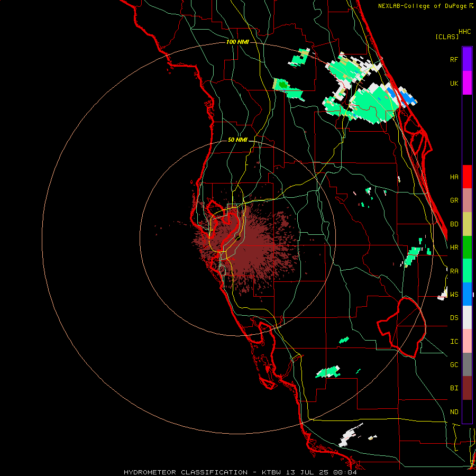Click the "HHC" product code text
Screen dimensions: 476x476
464,32
